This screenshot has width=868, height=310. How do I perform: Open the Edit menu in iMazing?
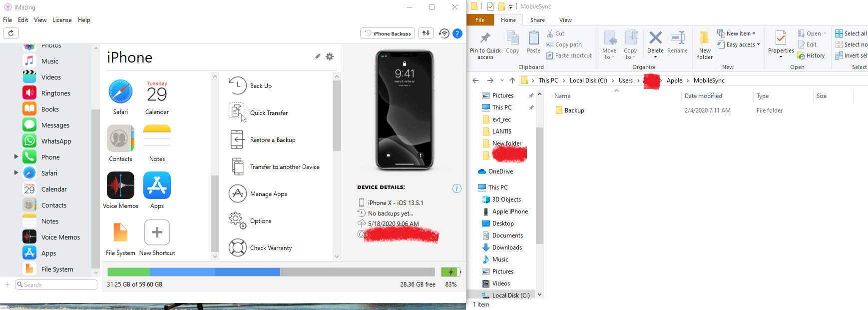[x=23, y=20]
